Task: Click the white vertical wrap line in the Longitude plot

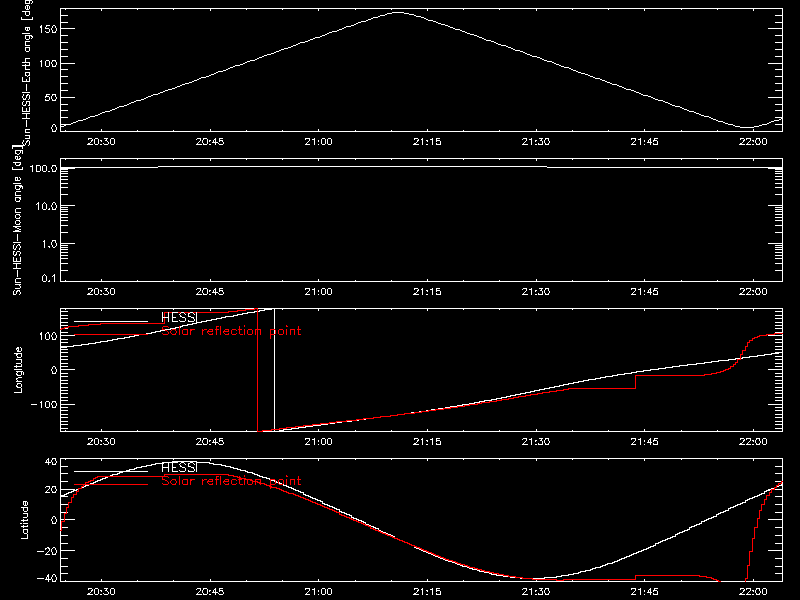Action: pyautogui.click(x=274, y=370)
